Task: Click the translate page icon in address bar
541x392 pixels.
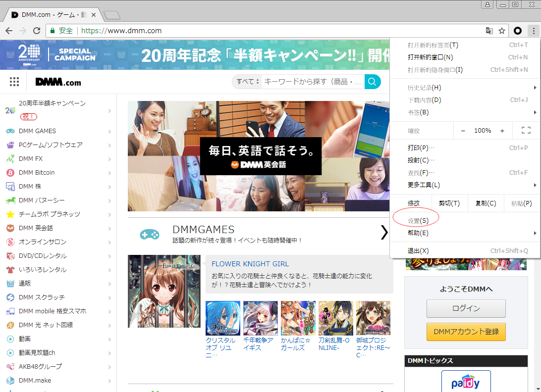Action: [489, 31]
